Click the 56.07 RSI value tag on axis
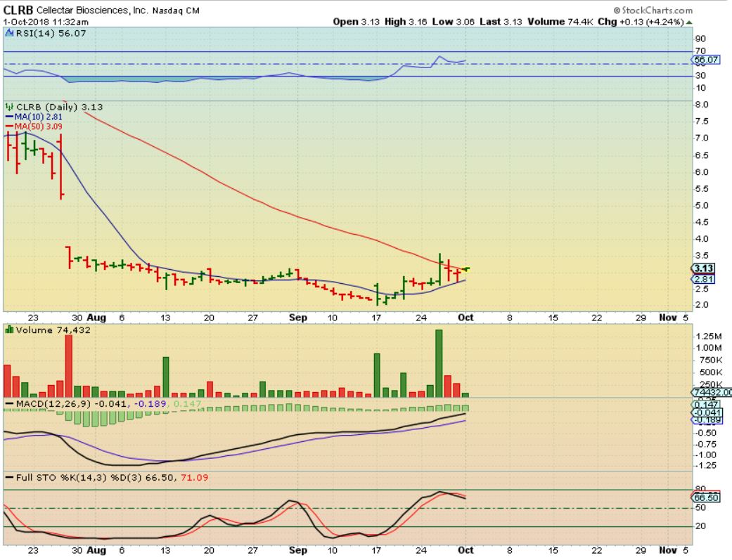This screenshot has height=560, width=732. [705, 60]
